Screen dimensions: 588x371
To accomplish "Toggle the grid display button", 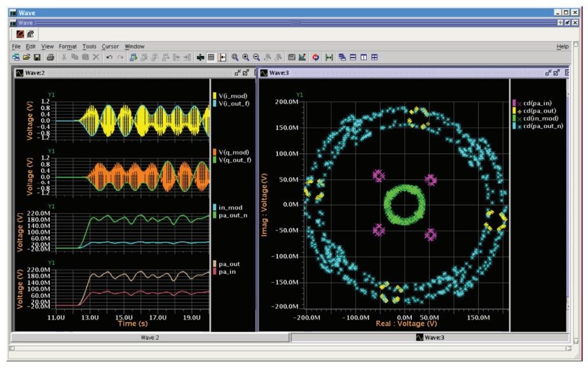I will click(212, 57).
